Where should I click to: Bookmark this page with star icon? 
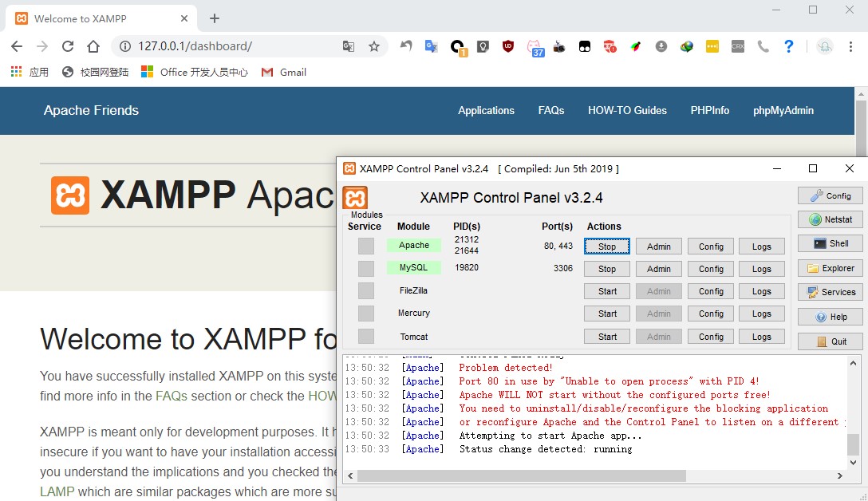click(373, 46)
